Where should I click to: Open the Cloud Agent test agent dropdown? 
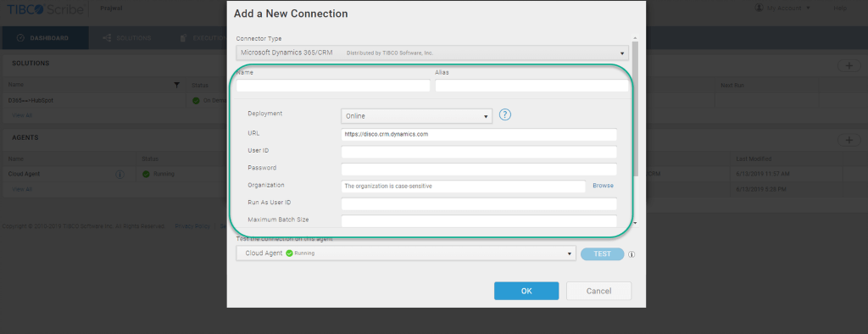(x=406, y=253)
